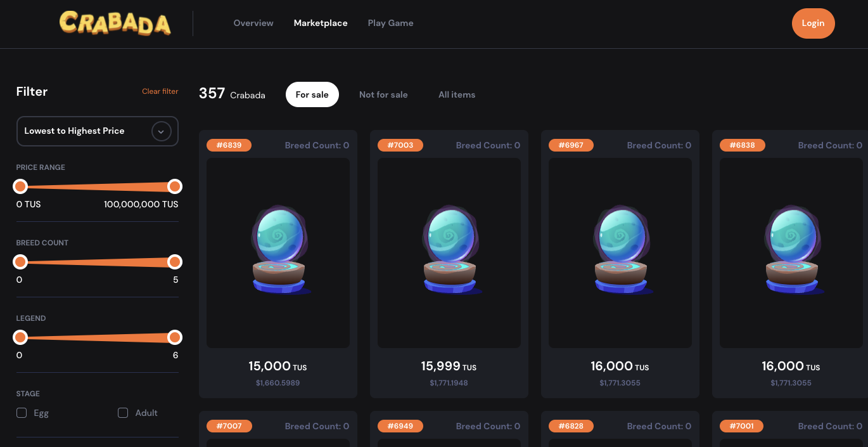This screenshot has height=447, width=868.
Task: Open the Lowest to Highest Price dropdown
Action: pyautogui.click(x=98, y=131)
